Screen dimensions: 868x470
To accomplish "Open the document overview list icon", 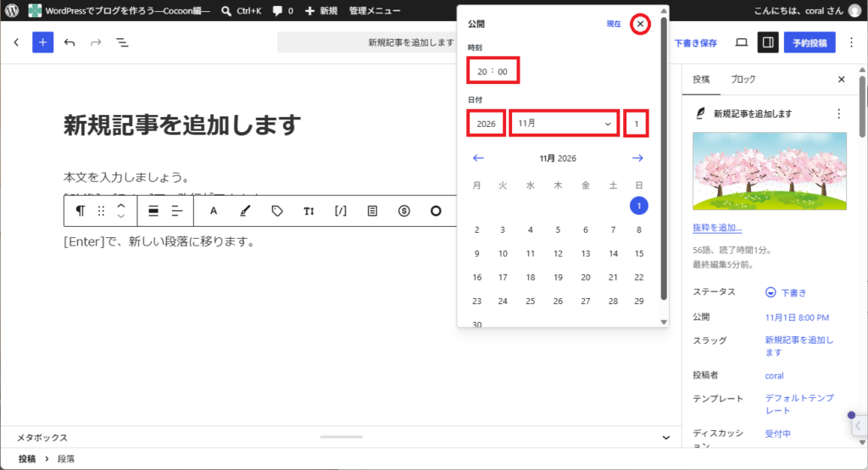I will coord(122,42).
